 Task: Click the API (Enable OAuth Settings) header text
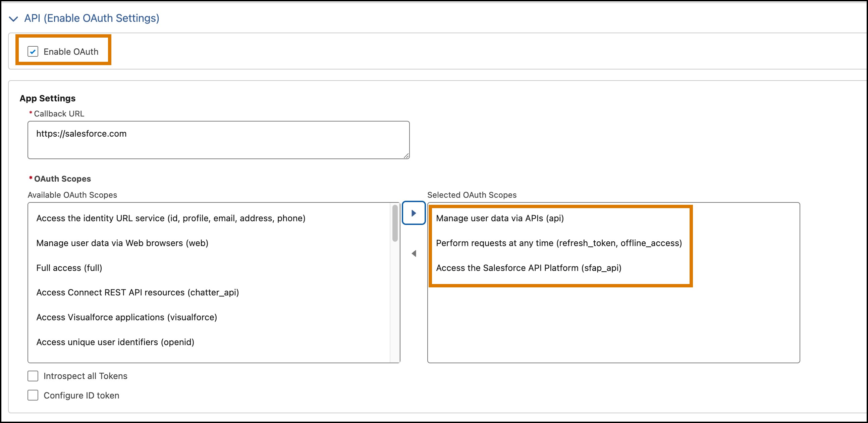92,18
